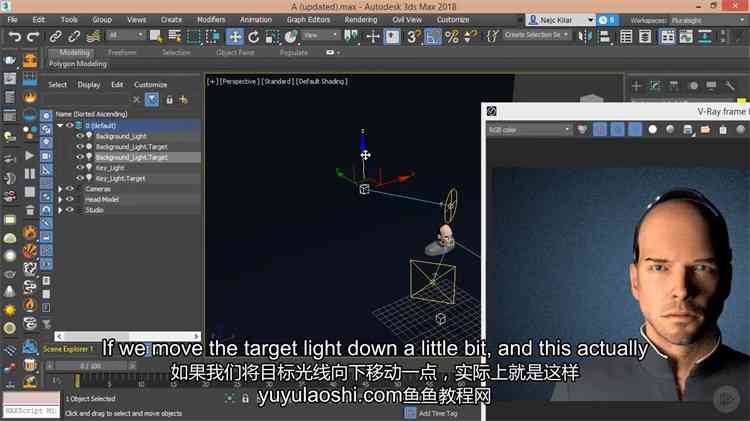
Task: Click the Polygon Modeling panel button
Action: click(78, 64)
